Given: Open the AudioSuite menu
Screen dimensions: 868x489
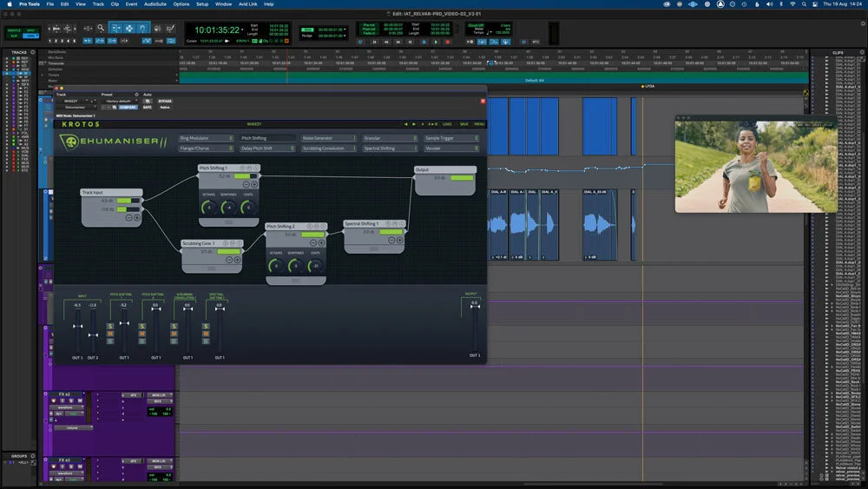Looking at the screenshot, I should click(155, 3).
